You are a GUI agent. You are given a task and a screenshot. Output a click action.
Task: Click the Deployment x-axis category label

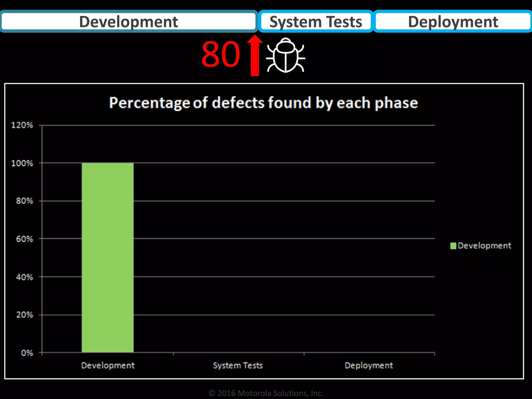[369, 366]
